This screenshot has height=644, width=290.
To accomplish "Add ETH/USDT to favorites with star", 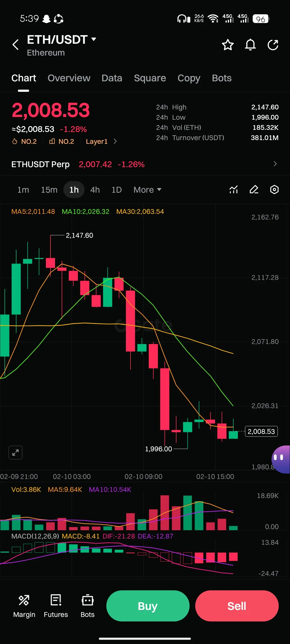I will point(228,45).
